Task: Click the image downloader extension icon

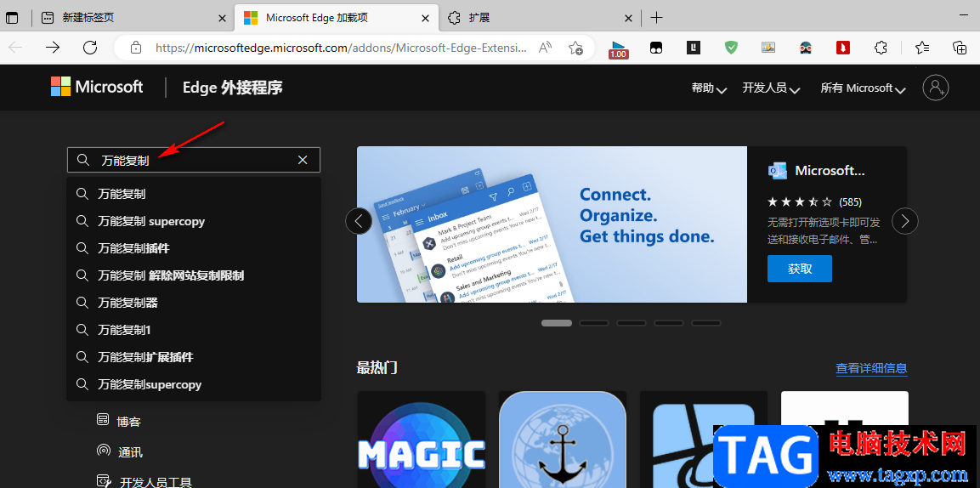Action: click(768, 47)
